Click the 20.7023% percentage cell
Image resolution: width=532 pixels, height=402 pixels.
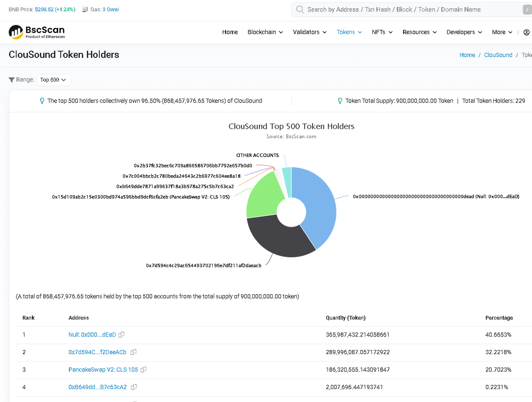coord(498,370)
